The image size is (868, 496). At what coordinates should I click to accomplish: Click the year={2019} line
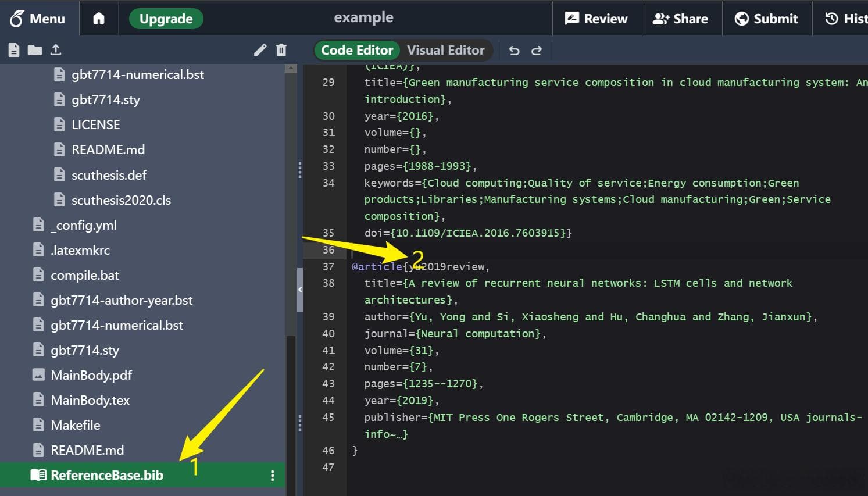click(x=402, y=401)
